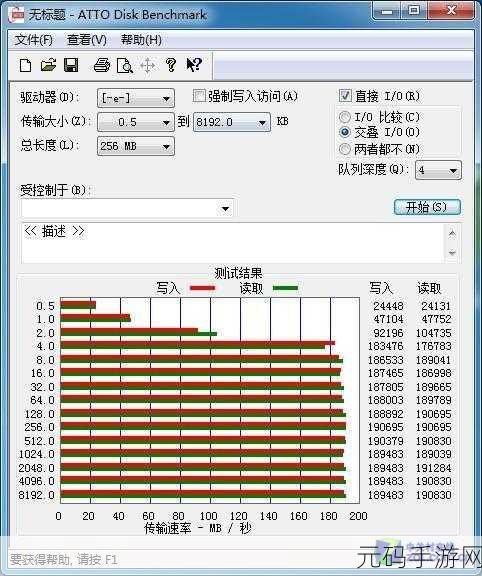Click the 读取 column header above values
The height and width of the screenshot is (576, 482).
click(429, 288)
